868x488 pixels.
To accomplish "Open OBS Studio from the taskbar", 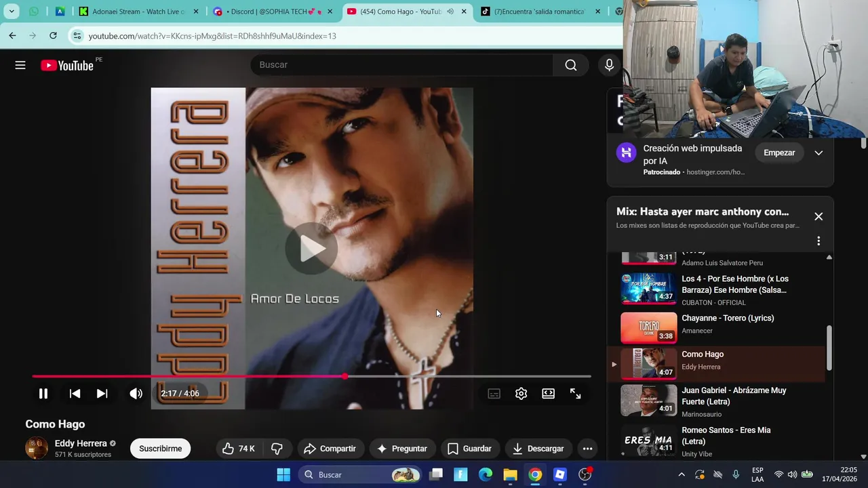I will point(585,474).
